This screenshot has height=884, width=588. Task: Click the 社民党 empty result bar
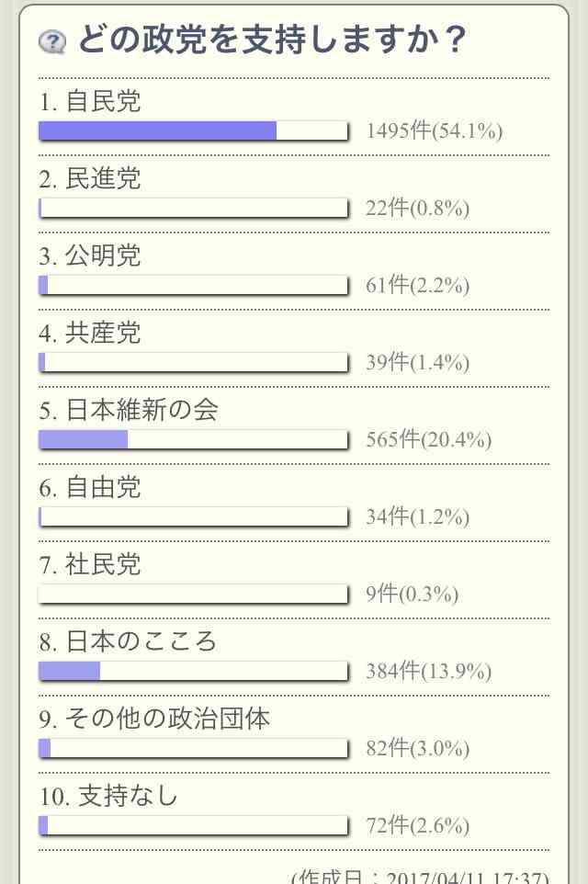(x=194, y=595)
